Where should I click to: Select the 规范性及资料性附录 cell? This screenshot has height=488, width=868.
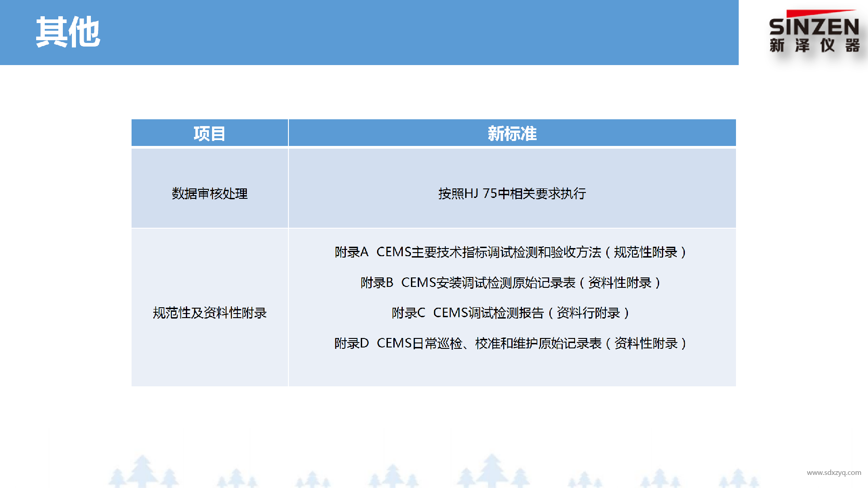[x=210, y=307]
